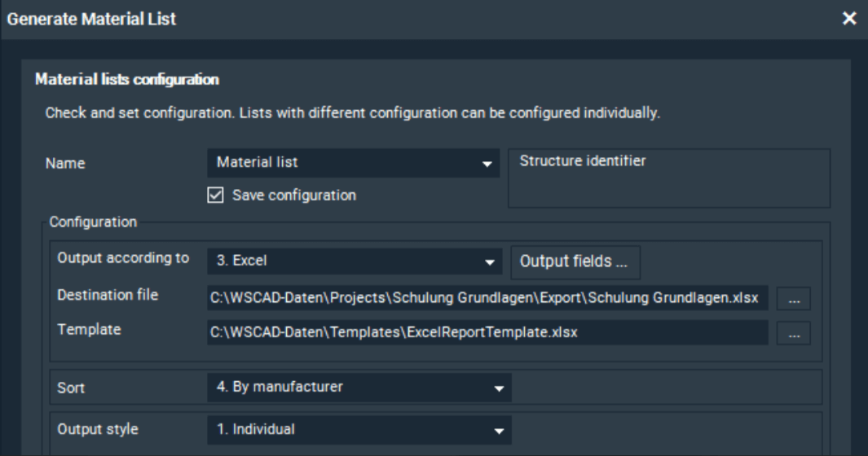868x456 pixels.
Task: Click the Output according to dropdown arrow
Action: (x=489, y=262)
